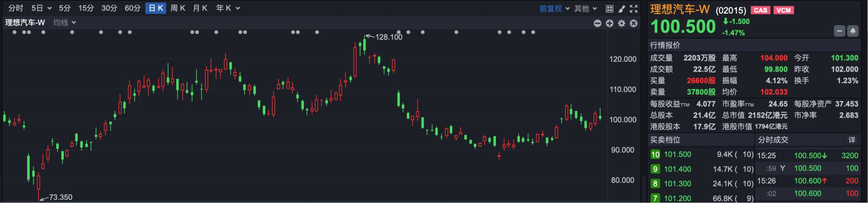
Task: Click the level 8 ask badge
Action: tap(655, 184)
